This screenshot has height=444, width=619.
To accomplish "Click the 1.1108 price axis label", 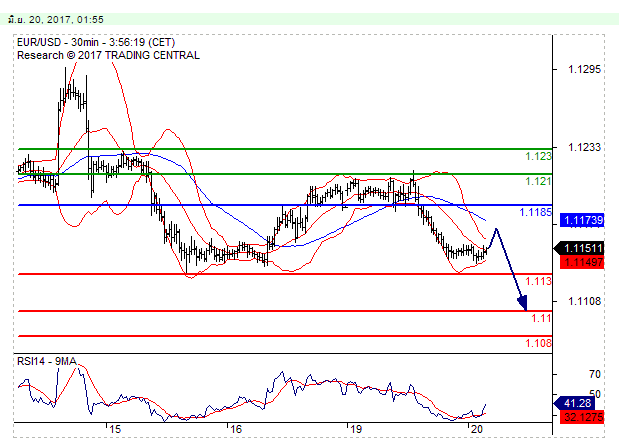I will pyautogui.click(x=584, y=302).
